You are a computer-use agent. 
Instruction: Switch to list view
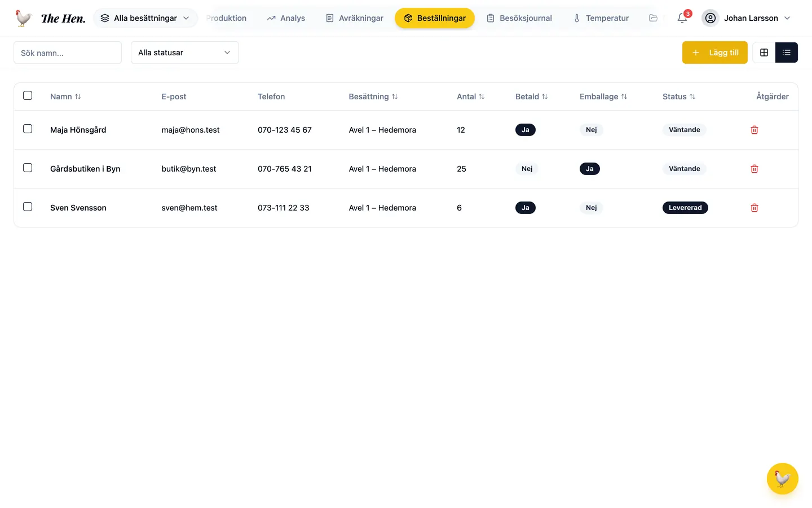coord(787,52)
